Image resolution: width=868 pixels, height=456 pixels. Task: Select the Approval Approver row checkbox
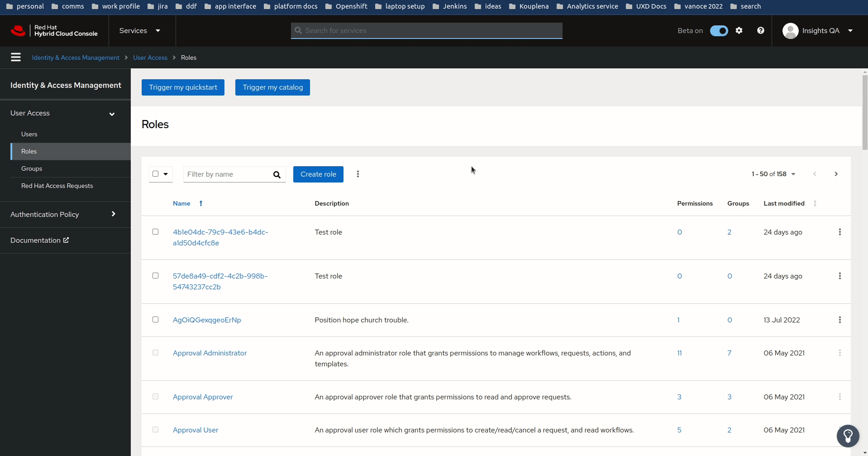click(156, 397)
